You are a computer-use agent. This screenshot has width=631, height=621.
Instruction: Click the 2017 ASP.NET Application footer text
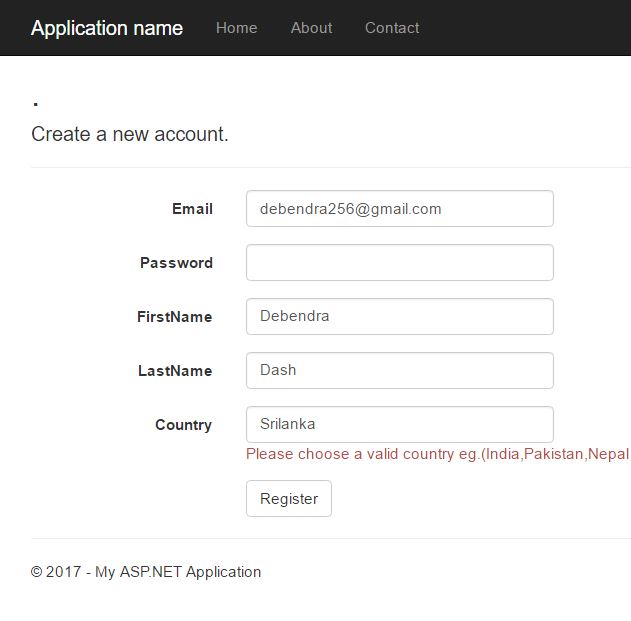click(146, 572)
